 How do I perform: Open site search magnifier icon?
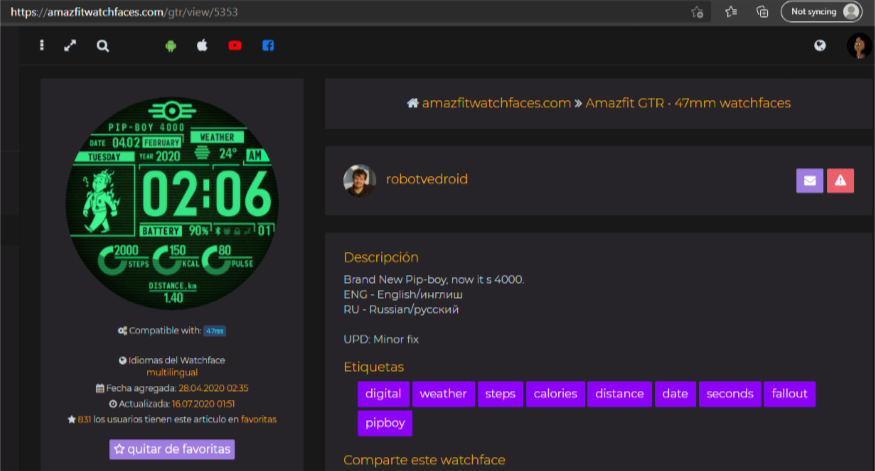tap(103, 46)
